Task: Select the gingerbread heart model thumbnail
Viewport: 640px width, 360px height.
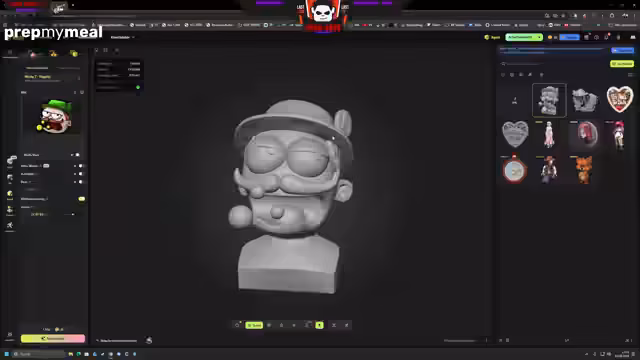Action: (620, 99)
